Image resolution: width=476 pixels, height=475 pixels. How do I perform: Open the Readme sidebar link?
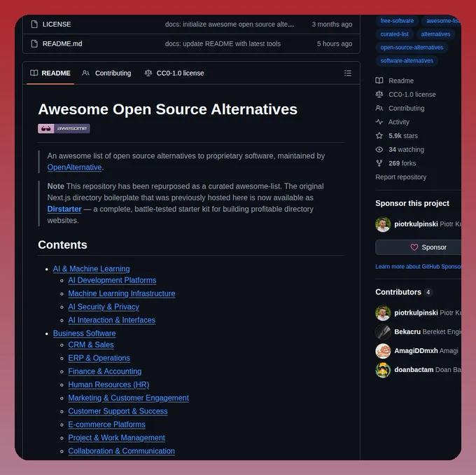click(x=401, y=81)
